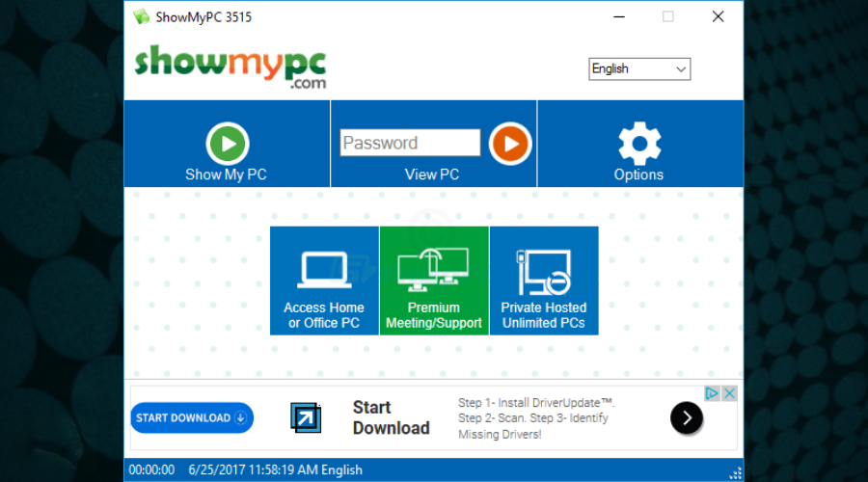Click the orange View PC play button

tap(510, 144)
